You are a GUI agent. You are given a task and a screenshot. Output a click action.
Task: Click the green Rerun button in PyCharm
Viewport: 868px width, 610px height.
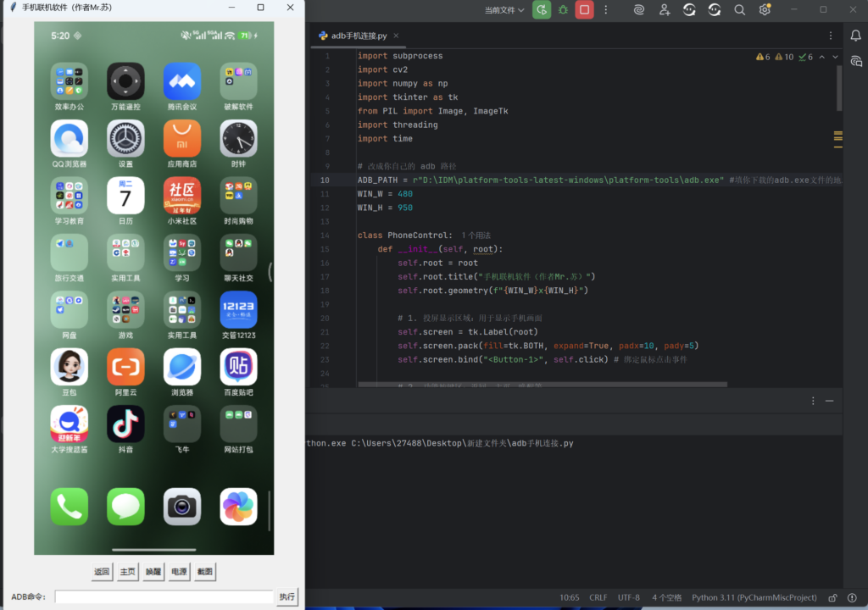pos(542,10)
